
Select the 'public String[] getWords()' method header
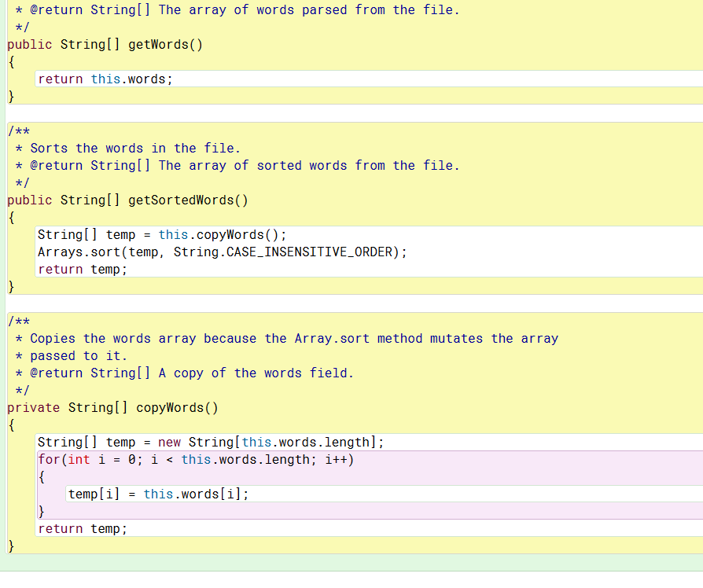tap(105, 44)
